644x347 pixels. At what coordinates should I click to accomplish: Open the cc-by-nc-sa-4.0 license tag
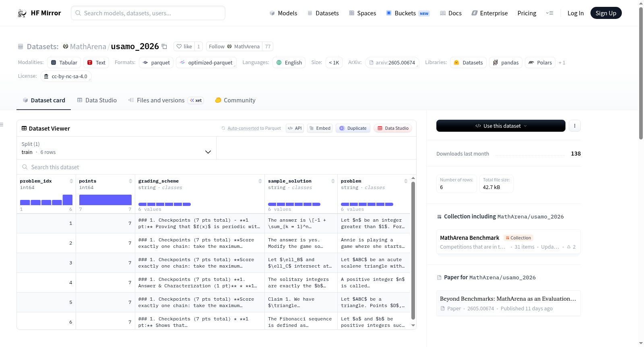[x=66, y=76]
